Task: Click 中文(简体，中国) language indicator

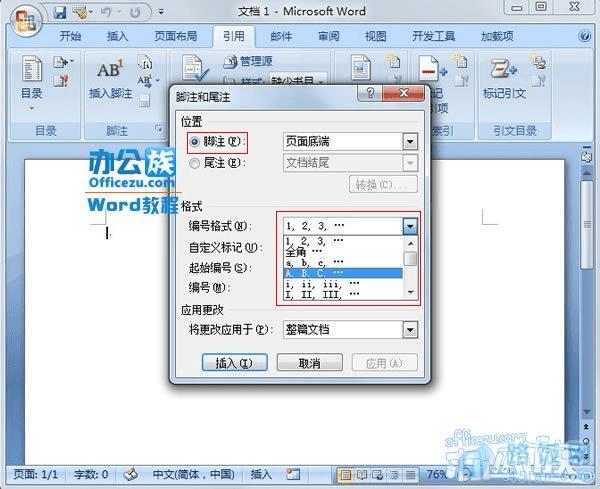Action: 194,474
